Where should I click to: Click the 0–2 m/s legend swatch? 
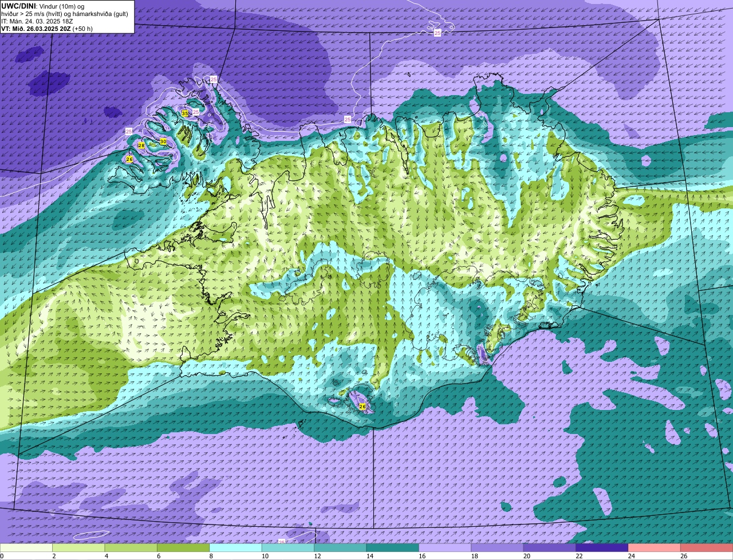coord(26,548)
